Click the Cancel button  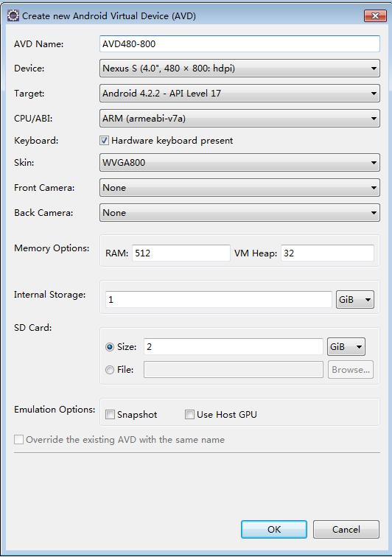(346, 529)
